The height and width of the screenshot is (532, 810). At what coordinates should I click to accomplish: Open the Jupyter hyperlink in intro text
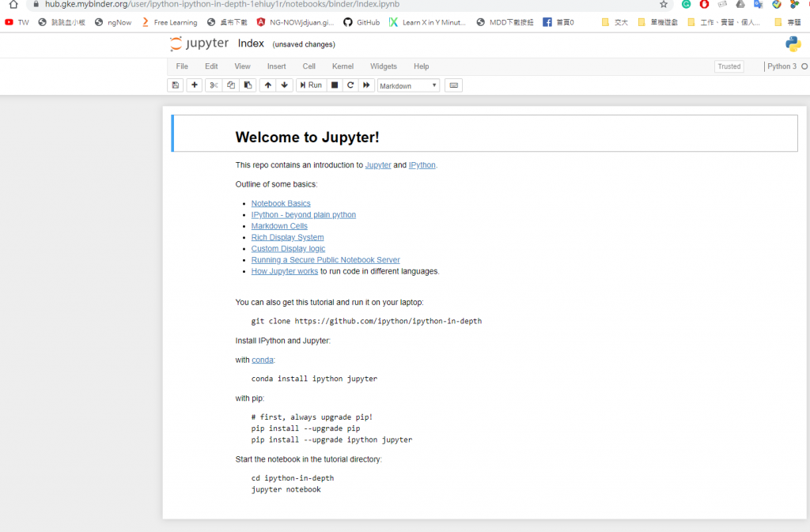378,165
